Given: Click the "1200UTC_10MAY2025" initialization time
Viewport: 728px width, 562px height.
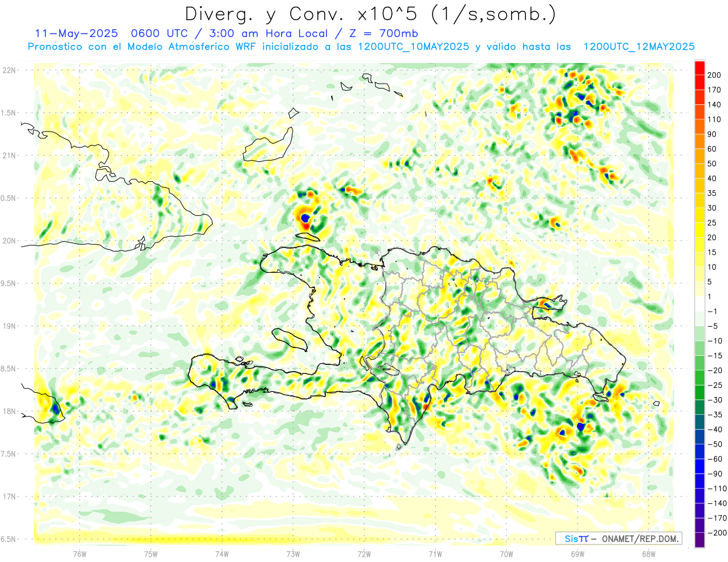Looking at the screenshot, I should [414, 47].
